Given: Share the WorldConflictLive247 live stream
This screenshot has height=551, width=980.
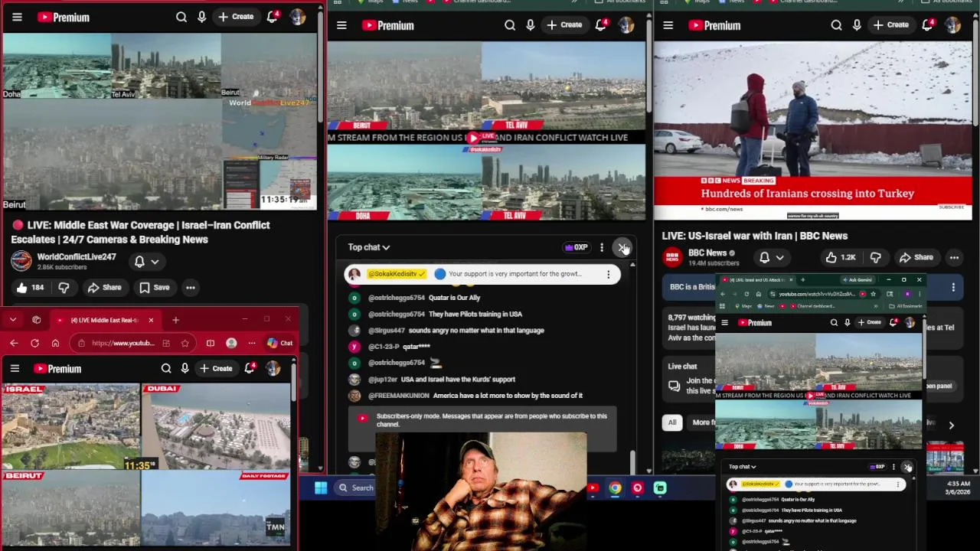Looking at the screenshot, I should pos(105,288).
